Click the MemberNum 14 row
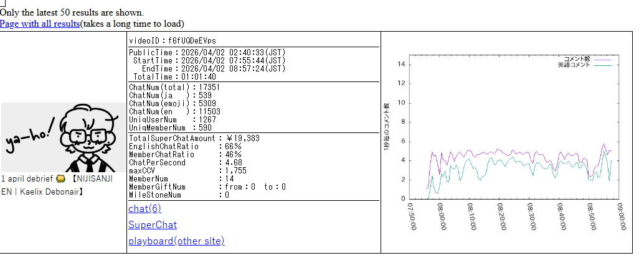The image size is (644, 258). [x=181, y=179]
